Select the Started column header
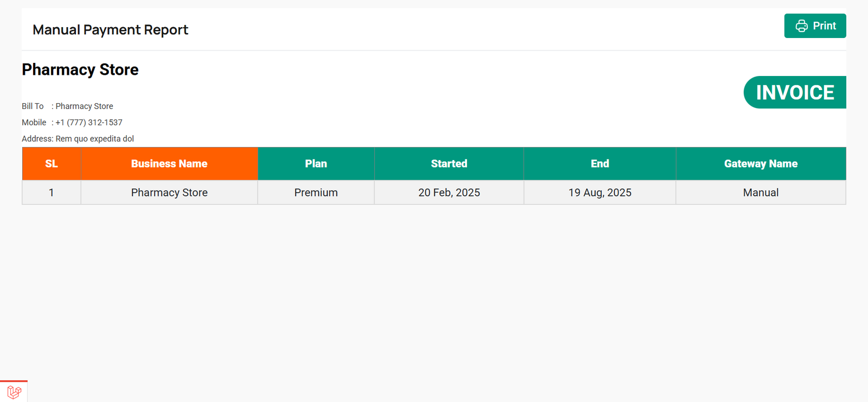Screen dimensions: 868x402 pyautogui.click(x=449, y=164)
